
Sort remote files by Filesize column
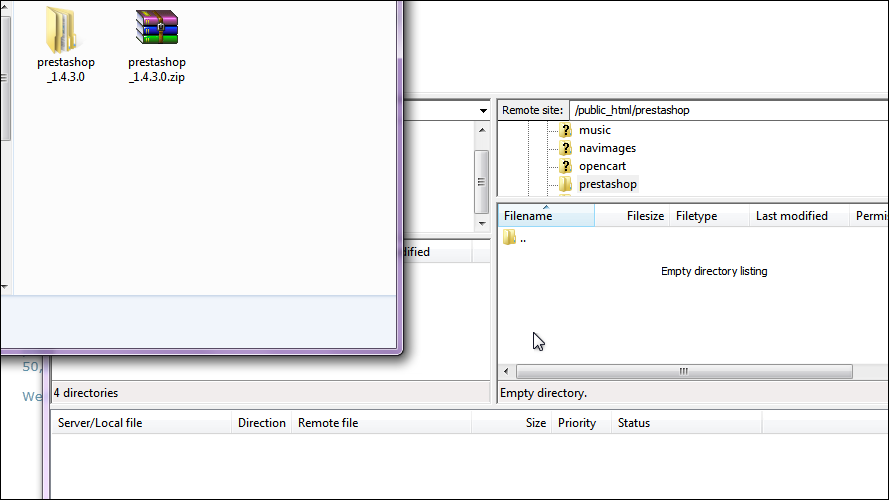click(632, 216)
